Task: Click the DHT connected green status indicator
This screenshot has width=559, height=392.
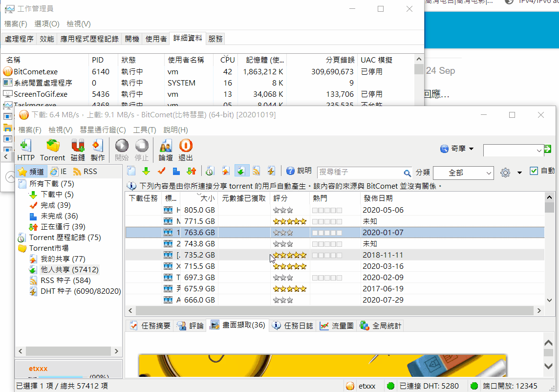Action: click(x=391, y=386)
